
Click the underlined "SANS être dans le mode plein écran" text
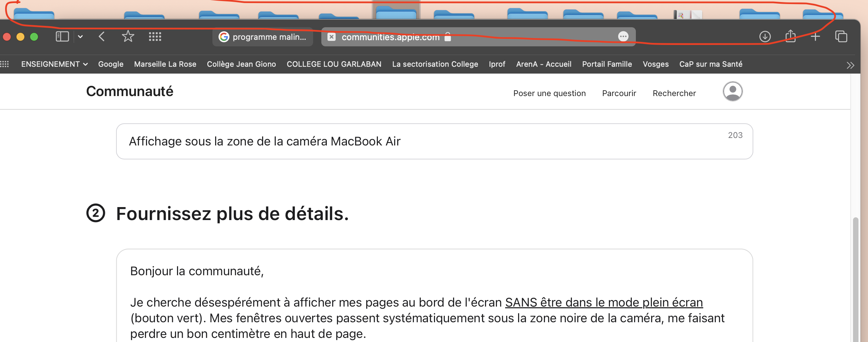(604, 302)
